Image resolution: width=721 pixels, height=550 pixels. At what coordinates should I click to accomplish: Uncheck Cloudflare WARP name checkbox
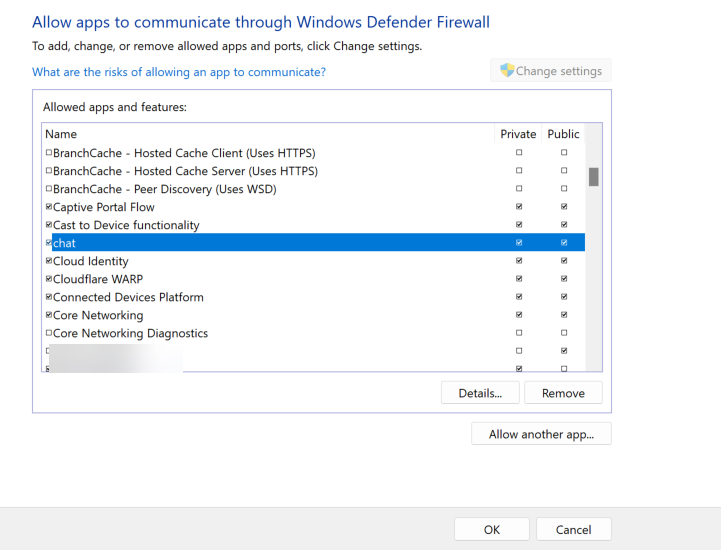coord(49,279)
